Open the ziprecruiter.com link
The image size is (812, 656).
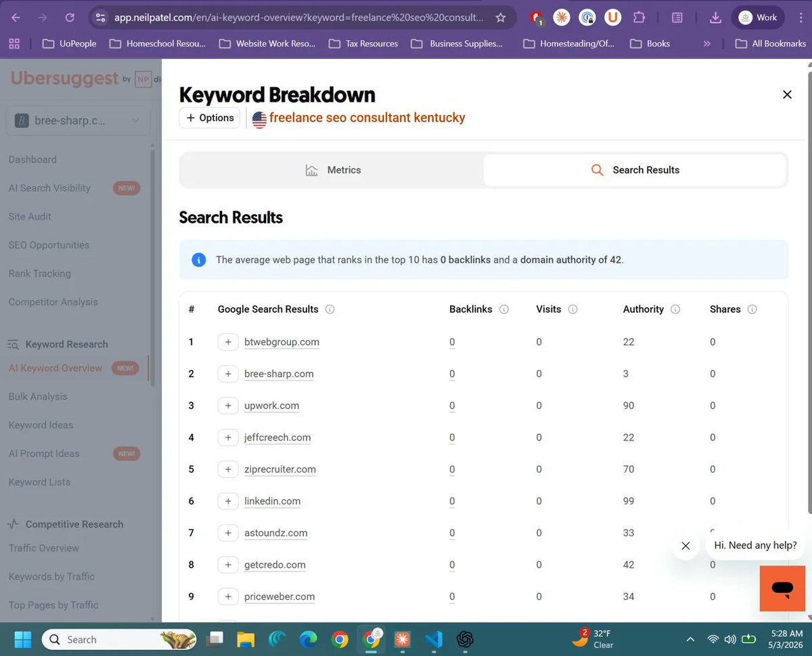pyautogui.click(x=280, y=469)
